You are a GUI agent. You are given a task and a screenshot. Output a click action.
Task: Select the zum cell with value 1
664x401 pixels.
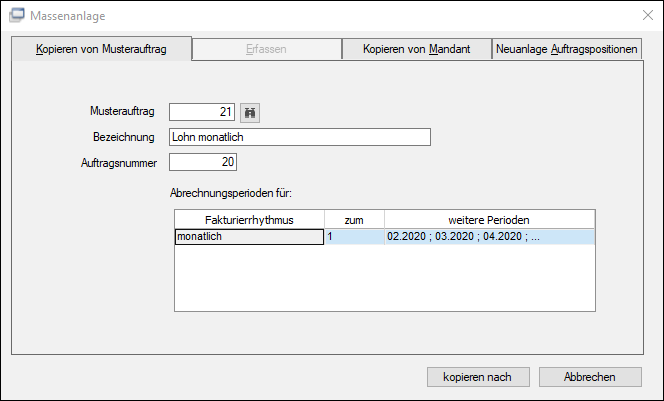(x=354, y=237)
